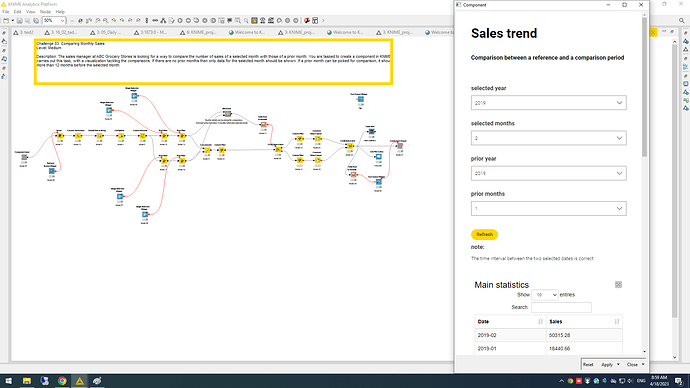Image resolution: width=690 pixels, height=388 pixels.
Task: Open the Help menu
Action: click(60, 12)
